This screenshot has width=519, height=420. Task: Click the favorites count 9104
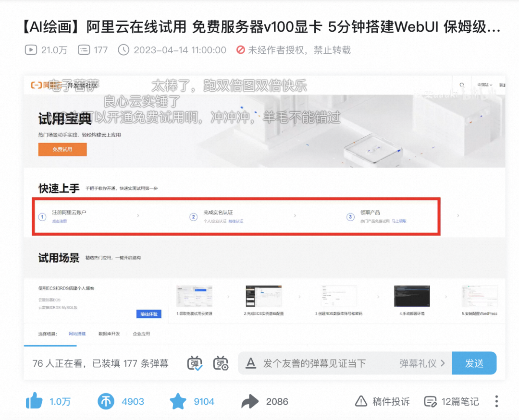tap(204, 402)
